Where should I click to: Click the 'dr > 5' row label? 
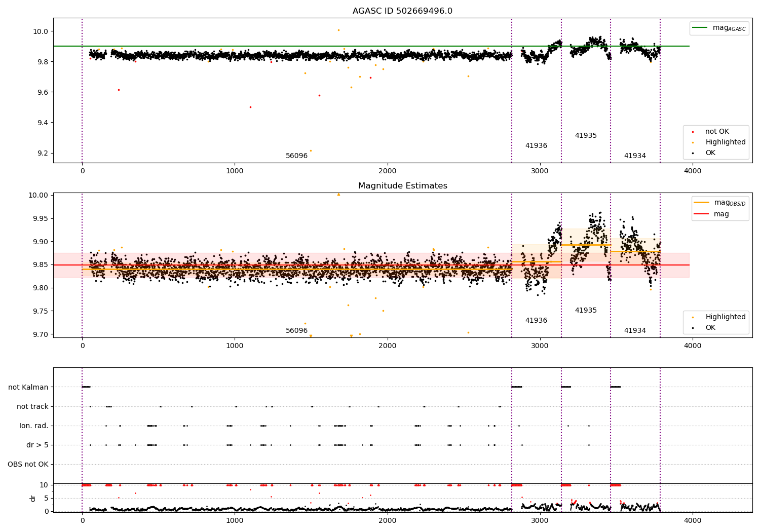pos(37,445)
